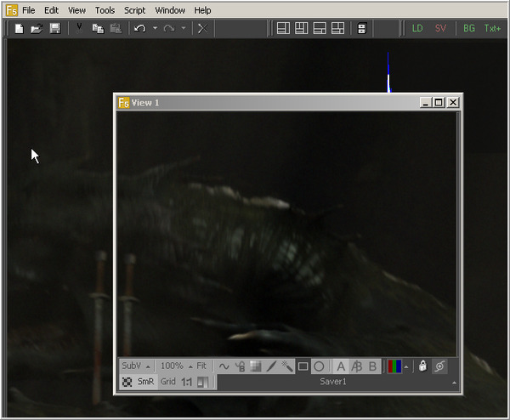Open the Edit menu
Image resolution: width=510 pixels, height=420 pixels.
pos(51,10)
